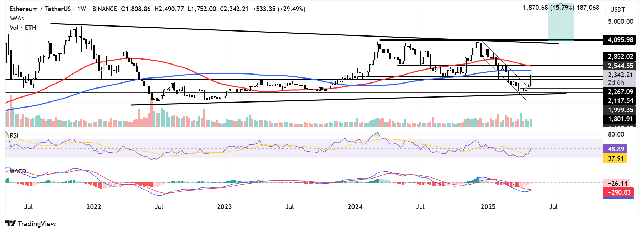
Task: Click the 2,852.02 price label
Action: coord(620,57)
